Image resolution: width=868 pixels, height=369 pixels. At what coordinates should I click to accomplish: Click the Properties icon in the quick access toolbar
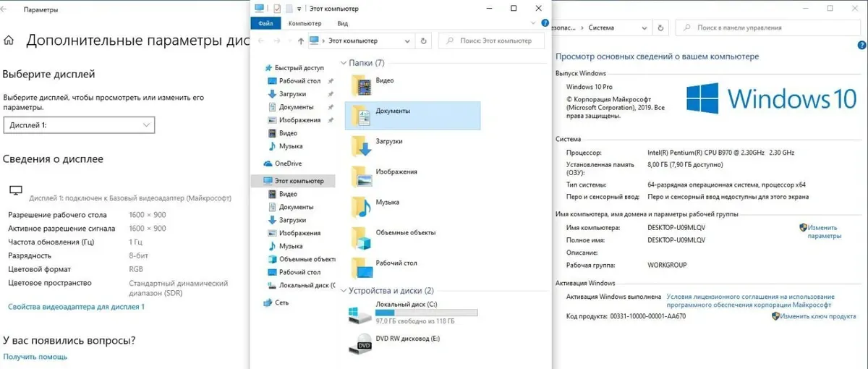pos(277,9)
